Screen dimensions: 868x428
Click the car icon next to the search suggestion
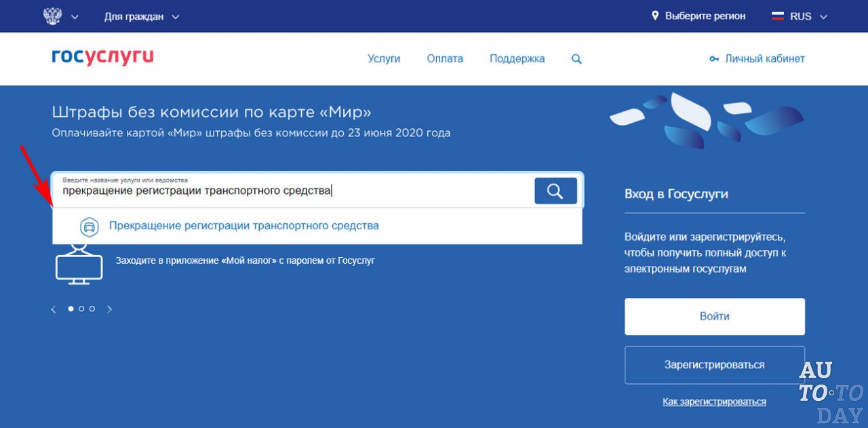click(89, 225)
